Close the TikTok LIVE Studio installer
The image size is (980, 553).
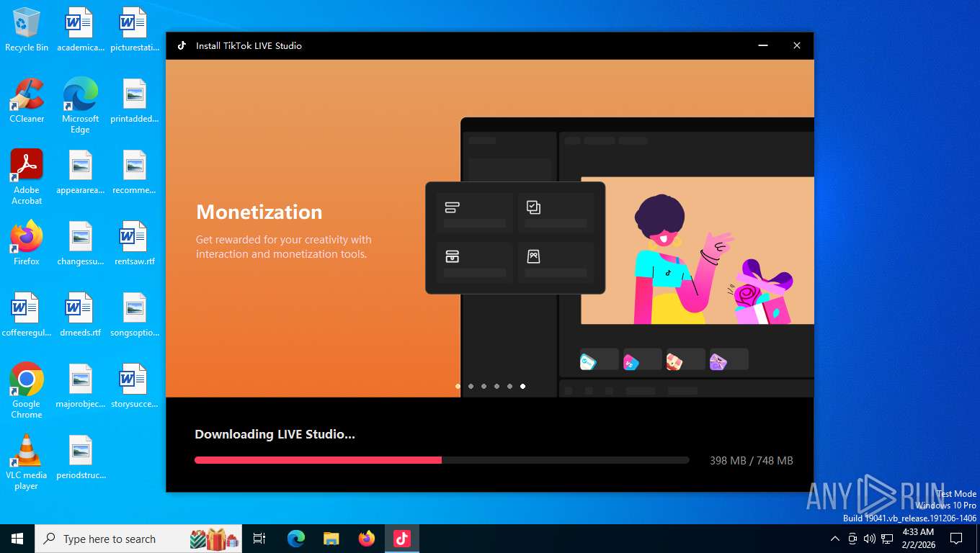(x=797, y=45)
